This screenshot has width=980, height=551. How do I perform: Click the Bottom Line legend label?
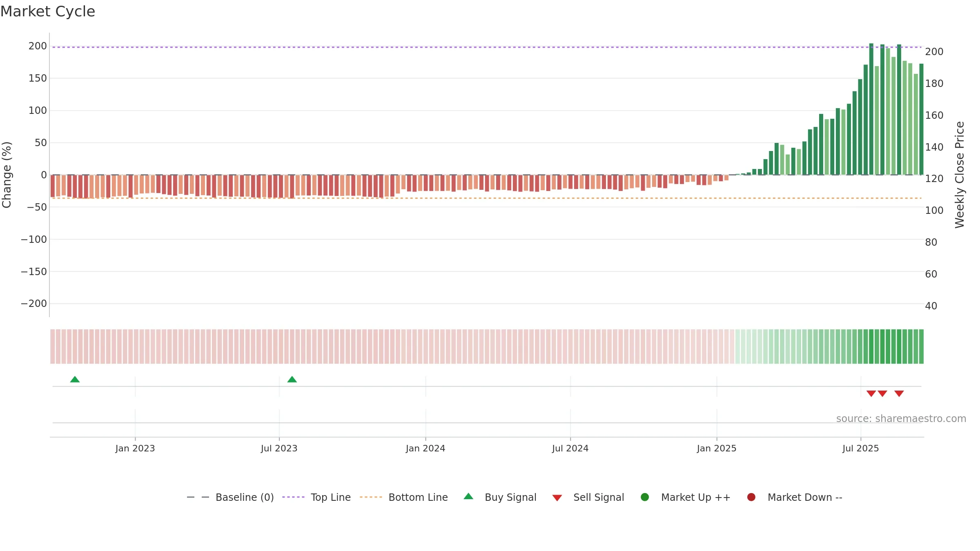[x=418, y=497]
